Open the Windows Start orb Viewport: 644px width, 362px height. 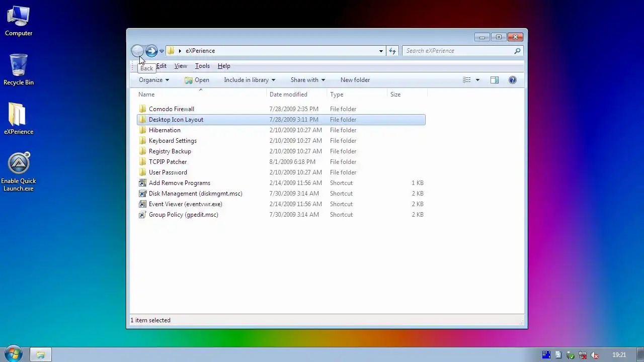coord(13,354)
